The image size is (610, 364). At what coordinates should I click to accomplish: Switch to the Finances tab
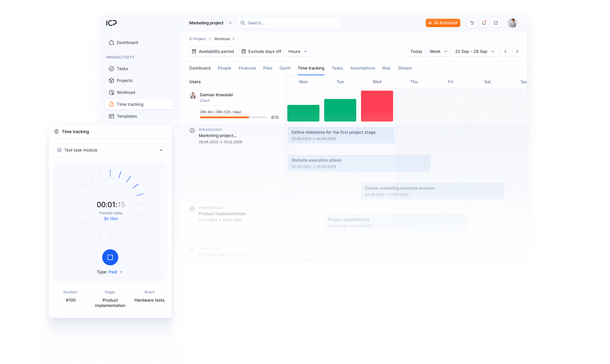point(247,68)
